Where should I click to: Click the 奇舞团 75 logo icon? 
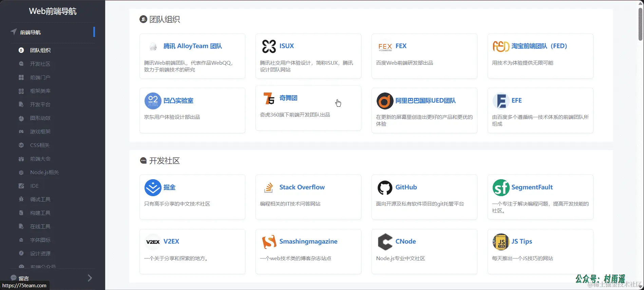tap(269, 98)
